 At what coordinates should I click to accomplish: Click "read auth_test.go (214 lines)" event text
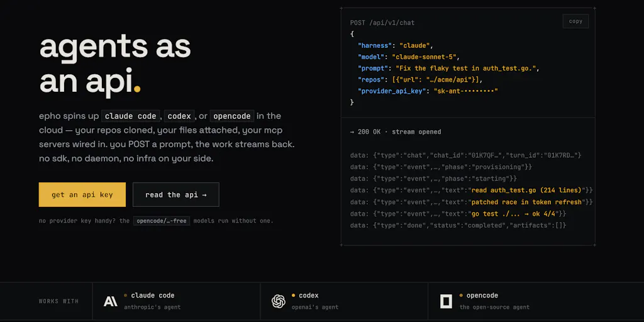click(x=526, y=190)
